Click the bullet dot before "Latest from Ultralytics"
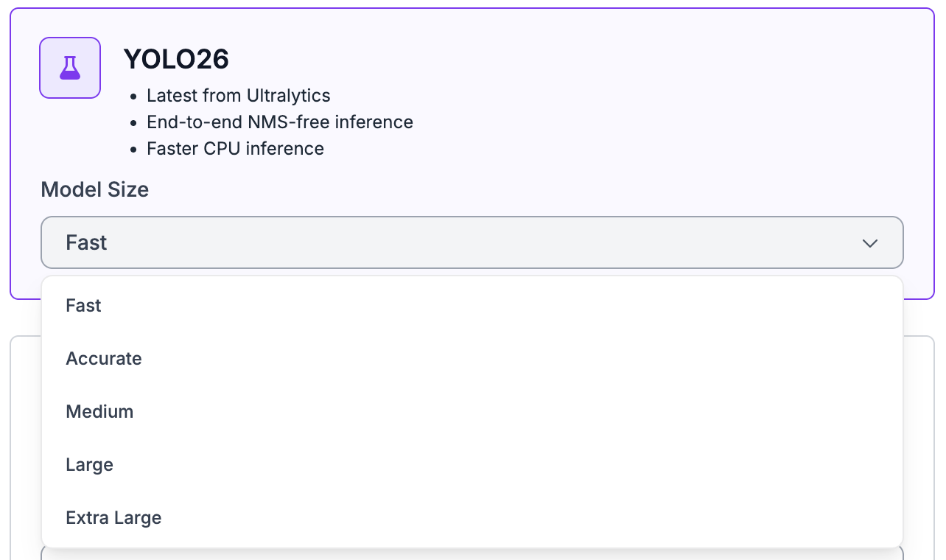Screen dimensions: 946x560 pos(133,97)
